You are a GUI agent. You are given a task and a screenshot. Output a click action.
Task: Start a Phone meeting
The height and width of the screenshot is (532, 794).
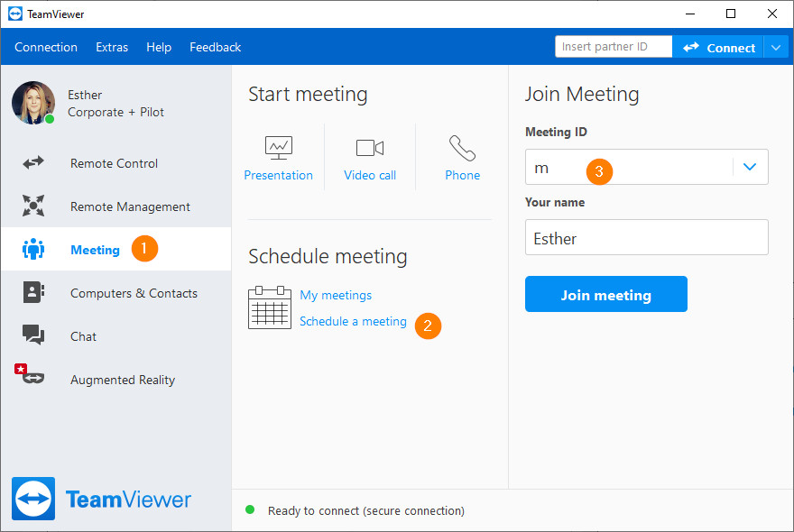point(462,158)
